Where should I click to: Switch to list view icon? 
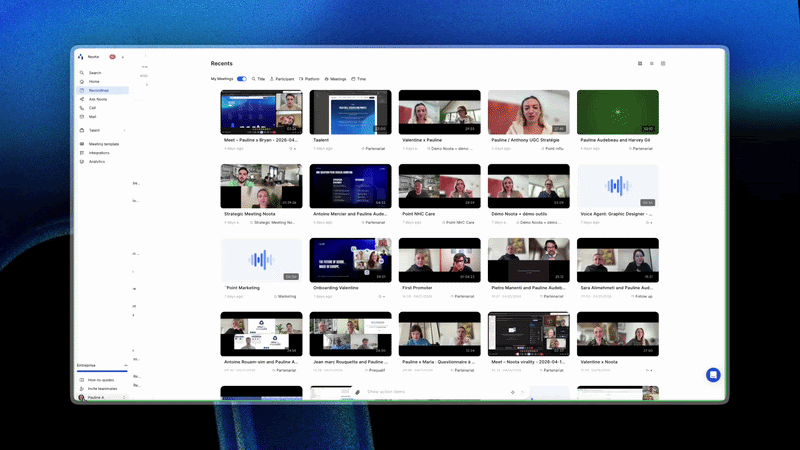coord(652,63)
